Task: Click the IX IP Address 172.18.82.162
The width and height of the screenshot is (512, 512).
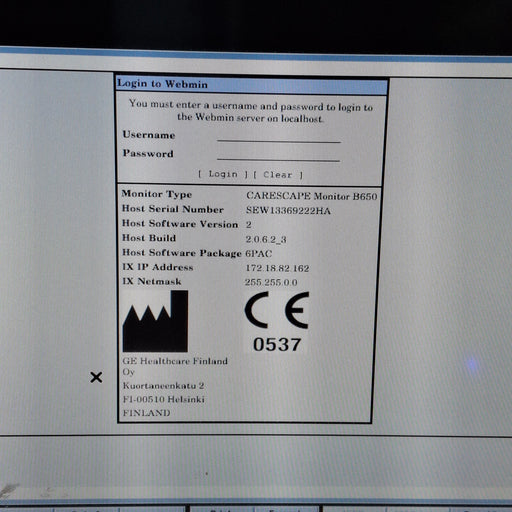Action: coord(277,268)
